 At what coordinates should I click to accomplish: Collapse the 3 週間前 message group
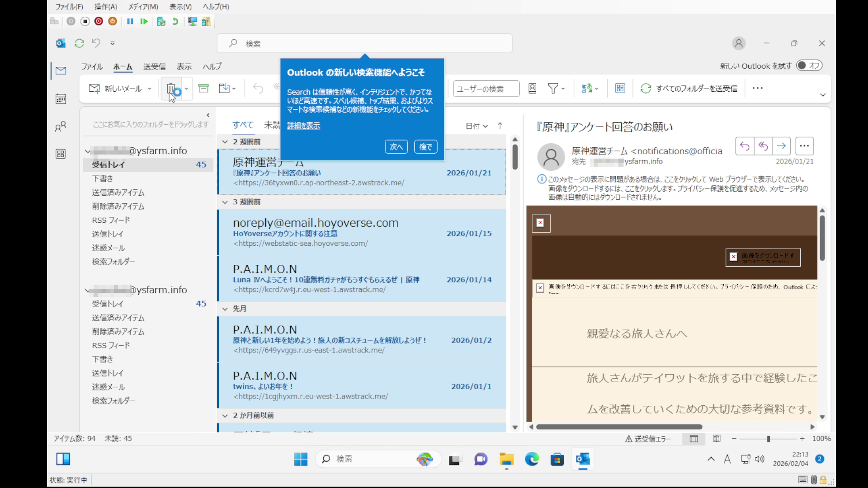click(x=225, y=202)
